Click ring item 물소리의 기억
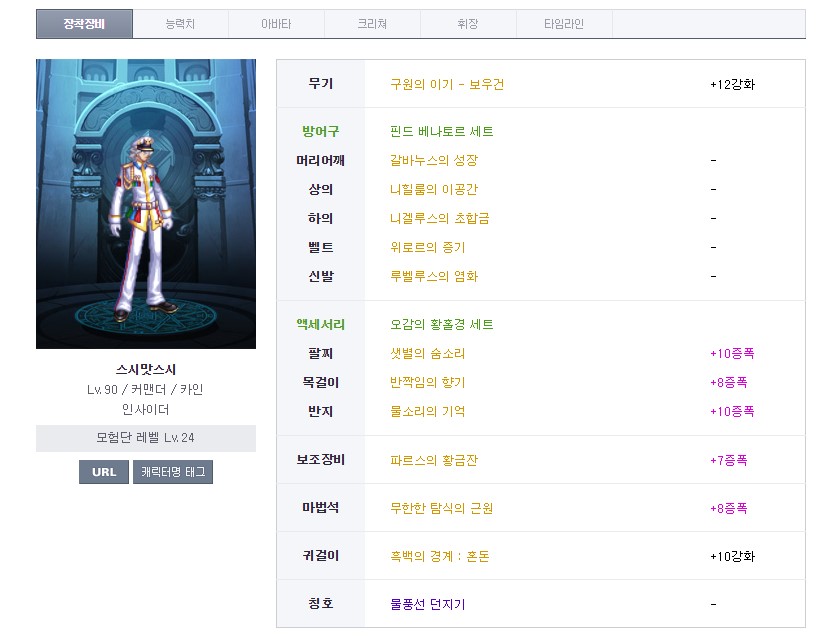 tap(427, 411)
